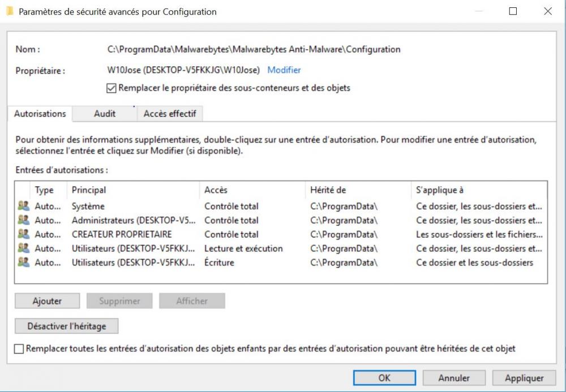Select Utilisateurs entry with Écriture access
The height and width of the screenshot is (392, 566).
pos(281,262)
